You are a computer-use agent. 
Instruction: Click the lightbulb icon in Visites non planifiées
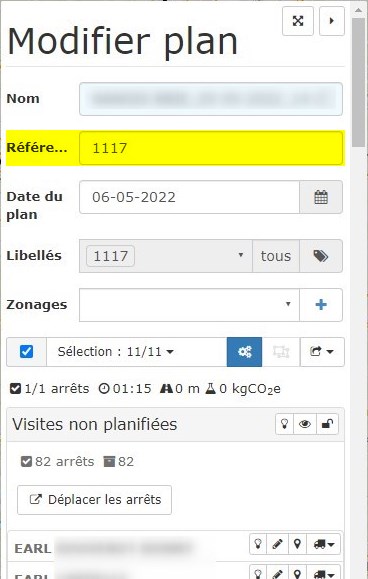tap(284, 424)
